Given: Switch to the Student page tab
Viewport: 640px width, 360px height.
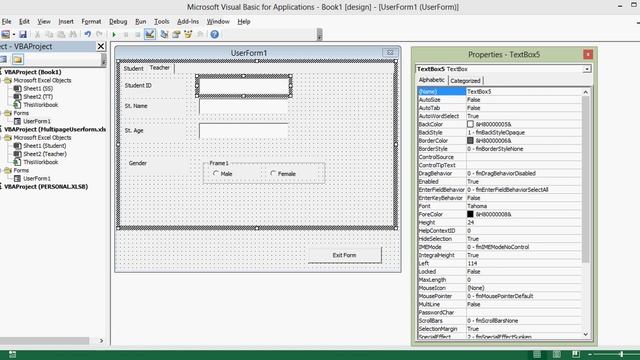Looking at the screenshot, I should click(x=133, y=69).
